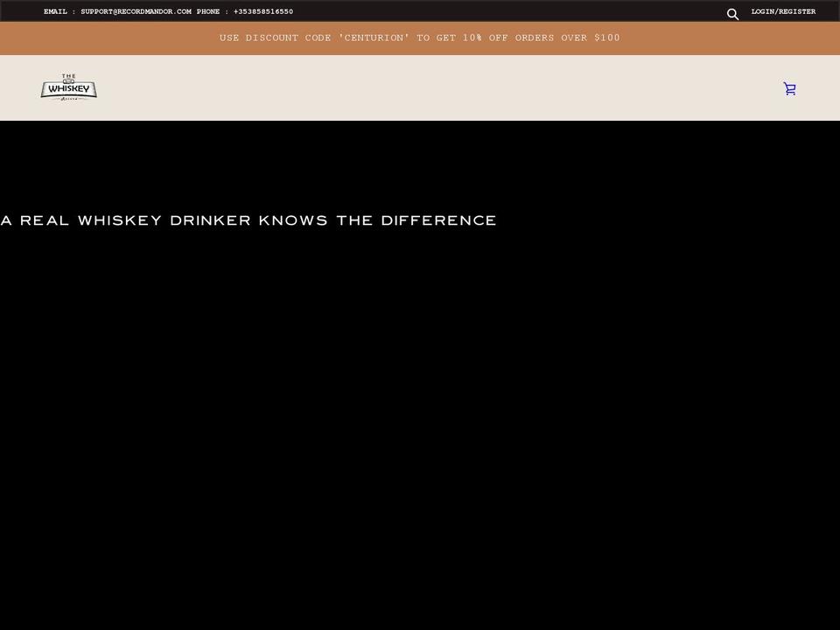Click the support@recordmandor.com email link
The image size is (840, 630).
[x=136, y=11]
